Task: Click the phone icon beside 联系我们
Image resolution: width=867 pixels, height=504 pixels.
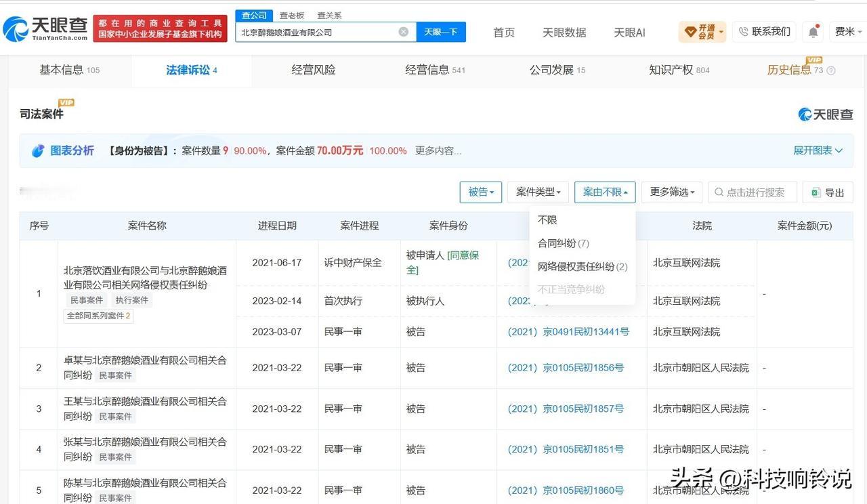Action: coord(744,32)
